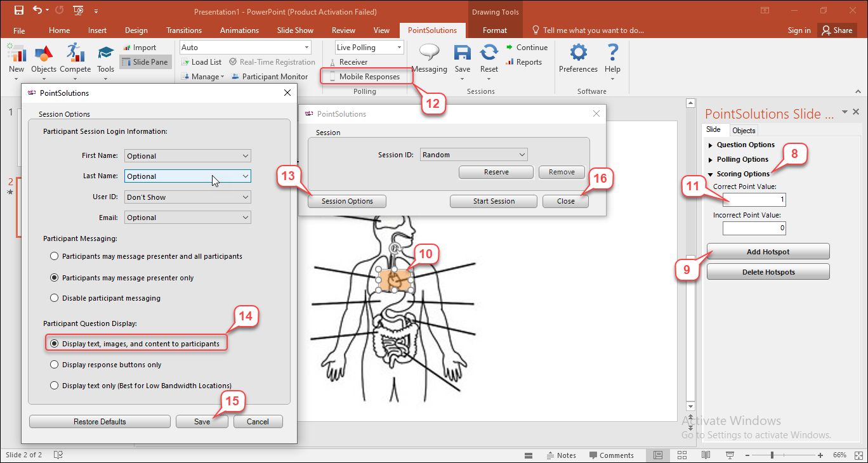The height and width of the screenshot is (463, 868).
Task: Click Restore Defaults button
Action: [100, 422]
